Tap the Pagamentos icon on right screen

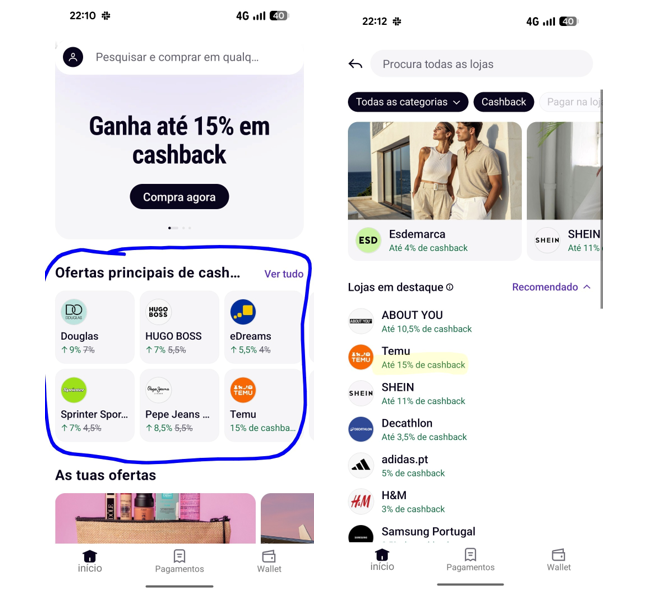471,554
